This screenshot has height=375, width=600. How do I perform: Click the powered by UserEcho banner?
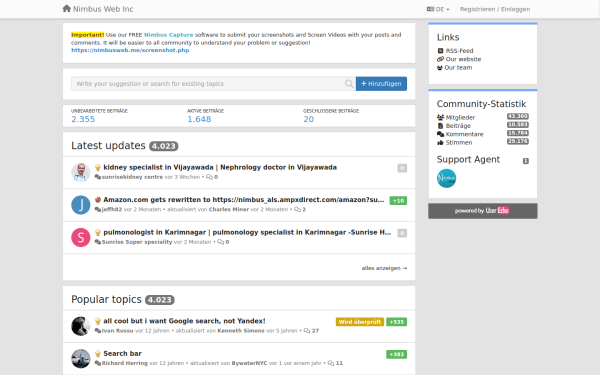pyautogui.click(x=483, y=211)
